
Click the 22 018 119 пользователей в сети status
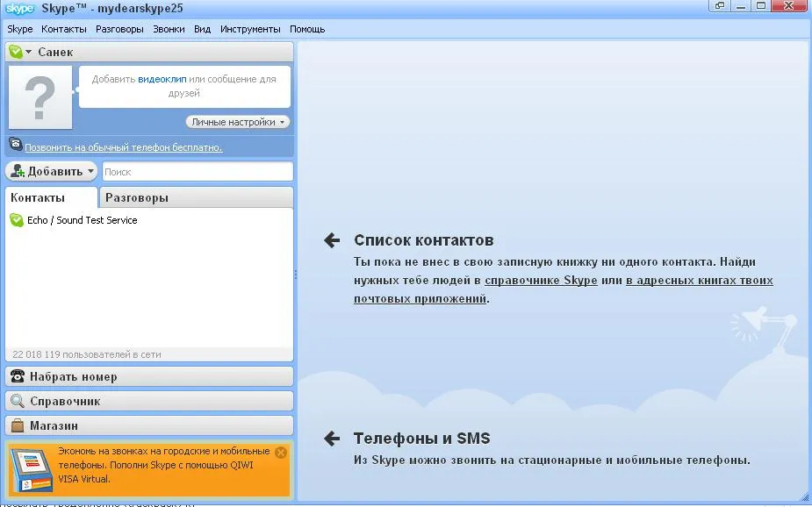click(87, 354)
